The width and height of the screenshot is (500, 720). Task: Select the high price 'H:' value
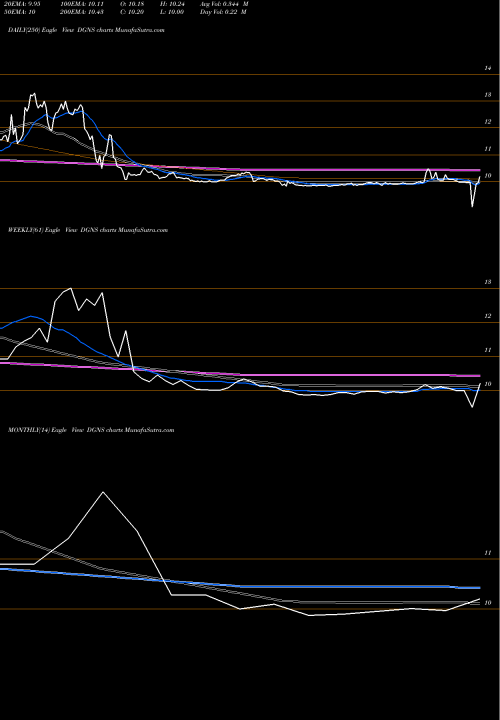(x=172, y=4)
